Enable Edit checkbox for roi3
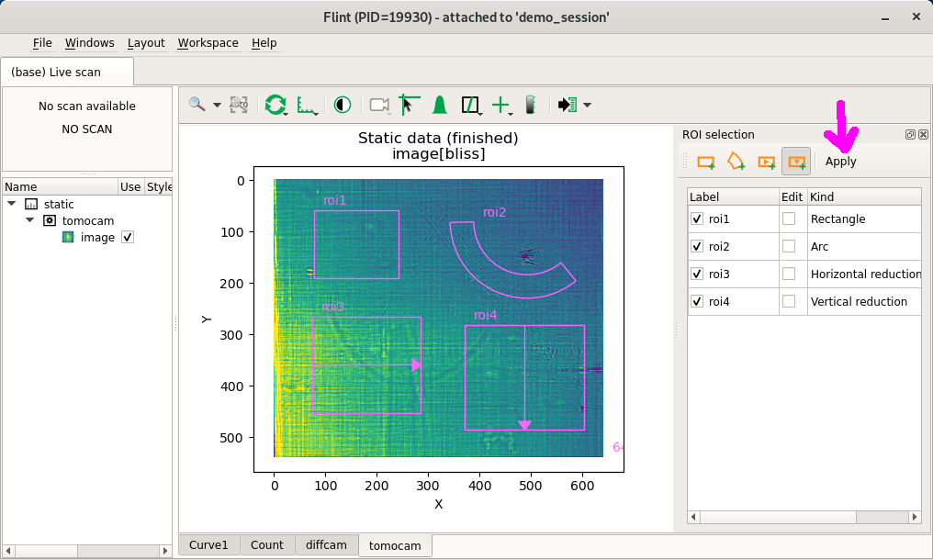The image size is (933, 560). [789, 274]
